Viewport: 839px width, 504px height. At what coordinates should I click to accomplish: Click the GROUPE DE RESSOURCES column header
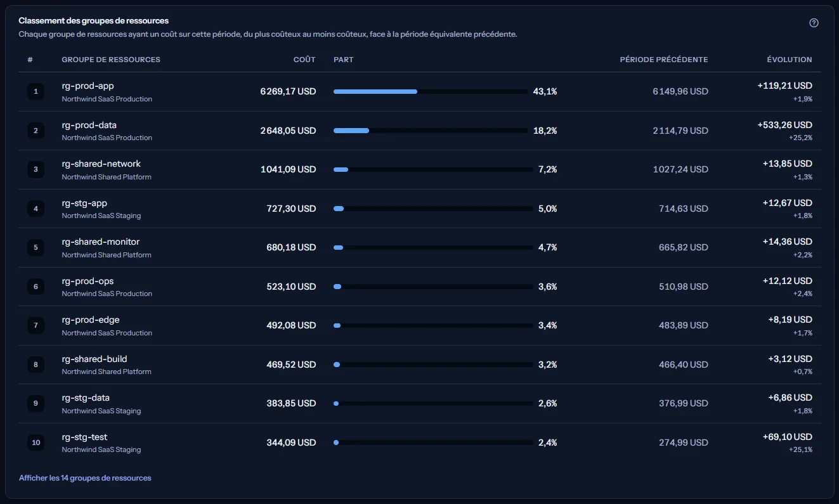click(x=111, y=60)
